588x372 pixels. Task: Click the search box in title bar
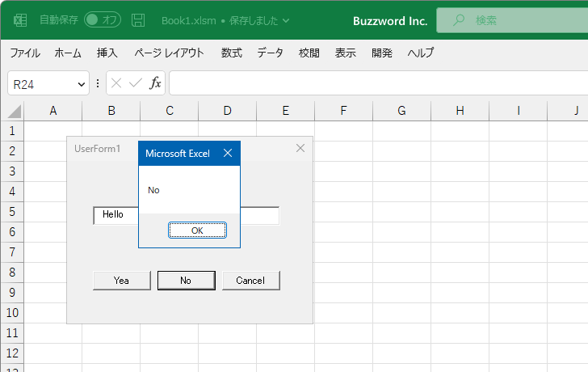512,20
